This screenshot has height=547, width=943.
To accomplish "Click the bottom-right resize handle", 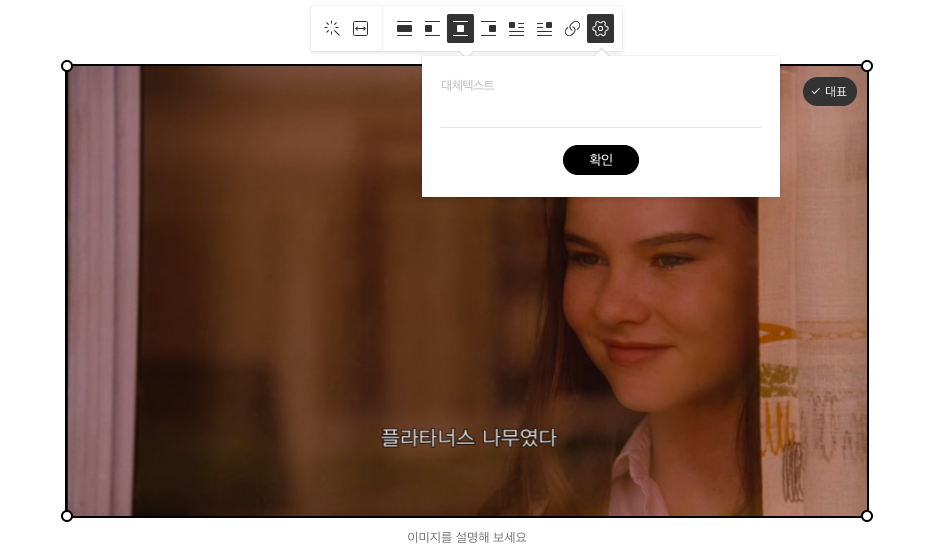I will [867, 516].
